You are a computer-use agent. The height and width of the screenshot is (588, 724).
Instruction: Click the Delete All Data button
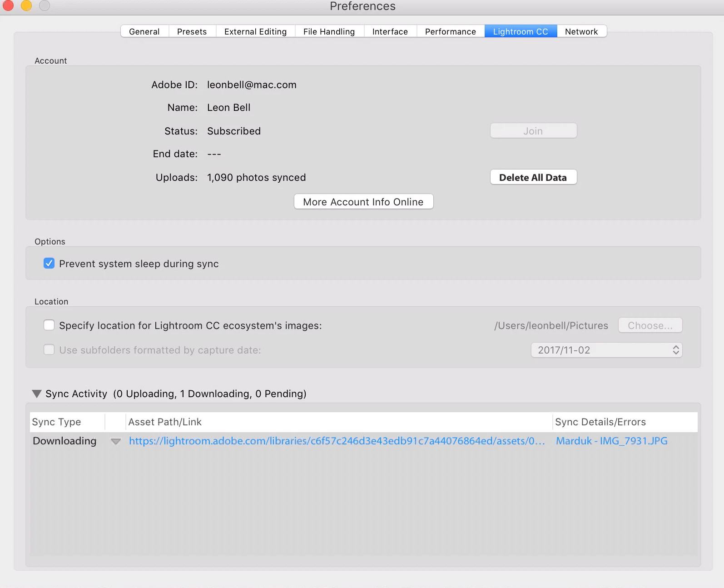pos(533,177)
